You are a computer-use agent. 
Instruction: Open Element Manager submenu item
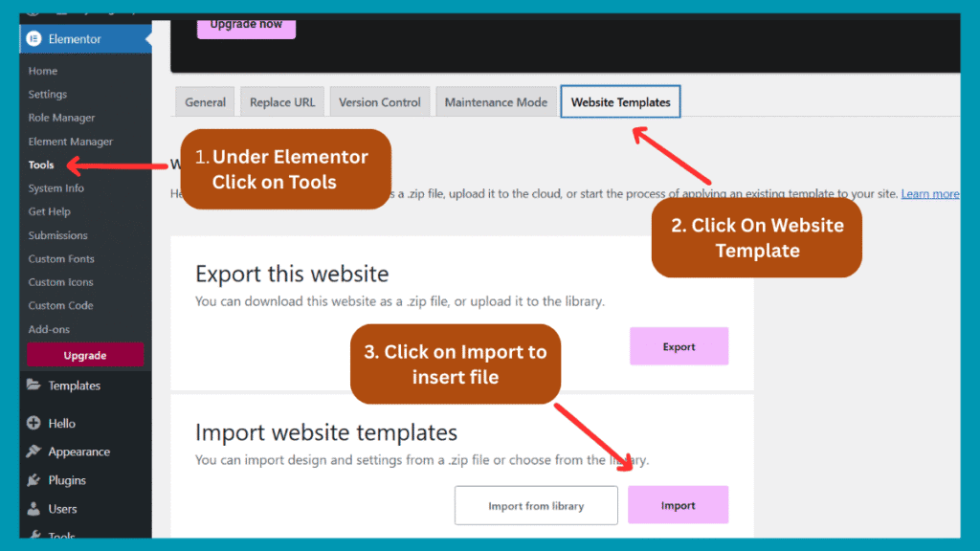(71, 142)
